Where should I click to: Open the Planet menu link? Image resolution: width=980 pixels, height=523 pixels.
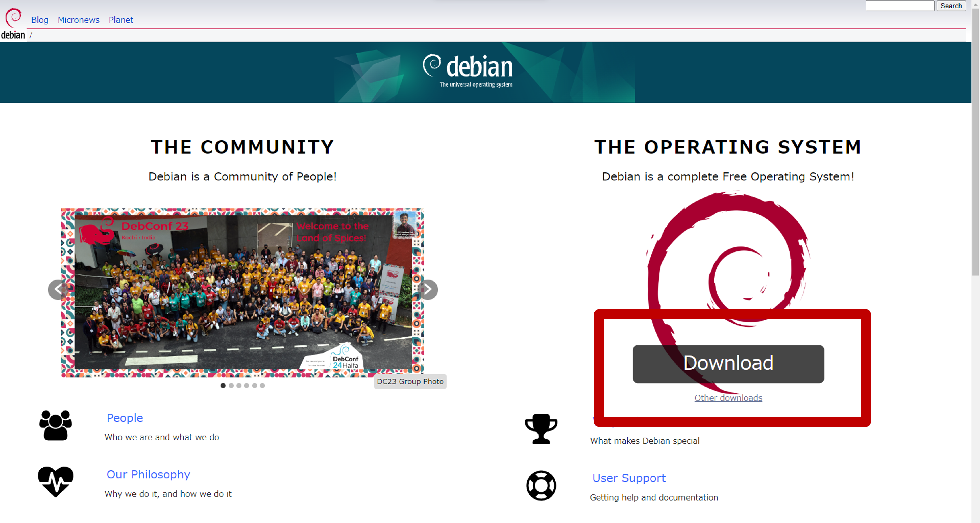120,20
